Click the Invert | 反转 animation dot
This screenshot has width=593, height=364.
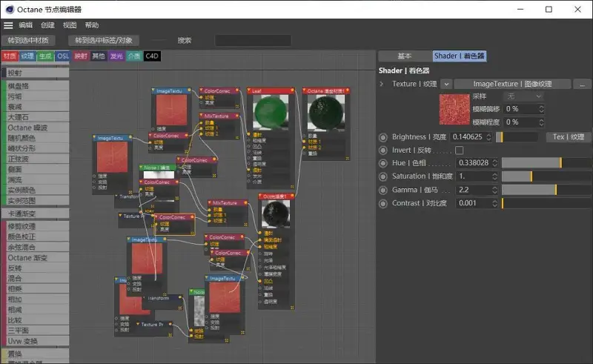tap(383, 150)
